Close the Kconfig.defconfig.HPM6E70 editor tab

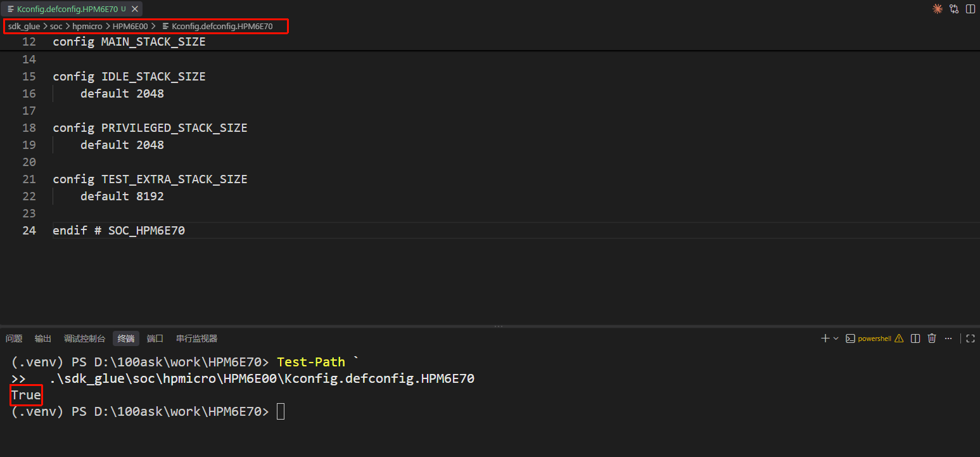(x=134, y=9)
